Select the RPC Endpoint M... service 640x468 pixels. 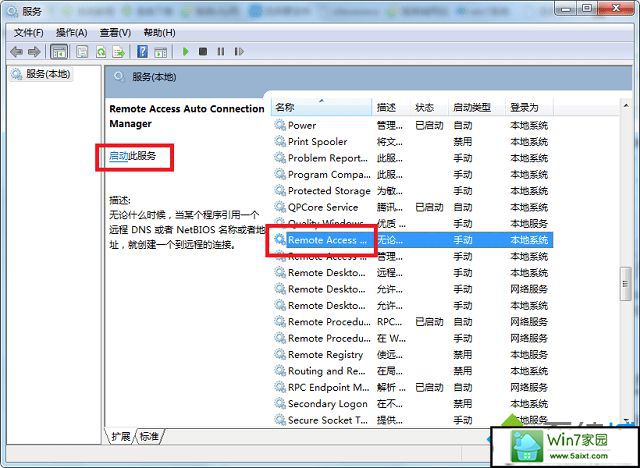click(x=412, y=387)
